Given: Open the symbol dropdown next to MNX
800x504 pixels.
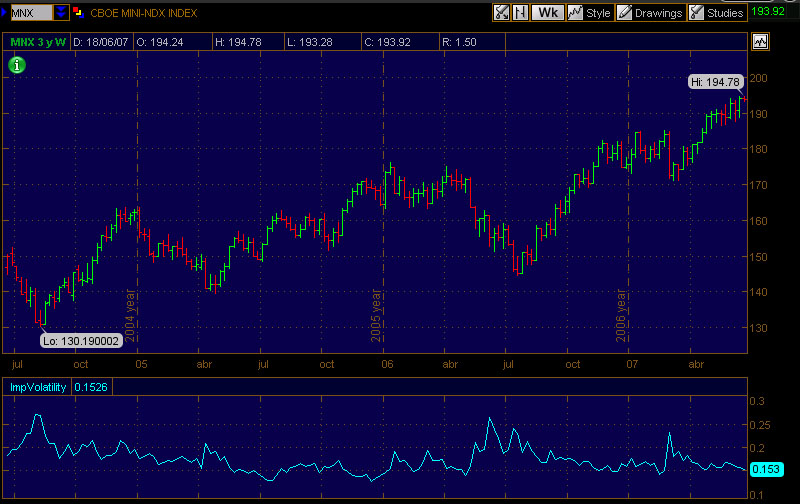Looking at the screenshot, I should tap(62, 13).
